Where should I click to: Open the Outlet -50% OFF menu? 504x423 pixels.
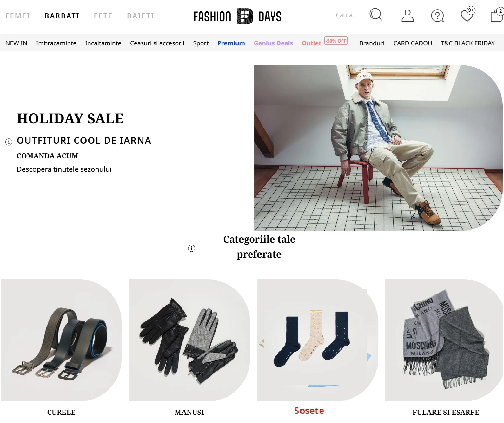(324, 43)
